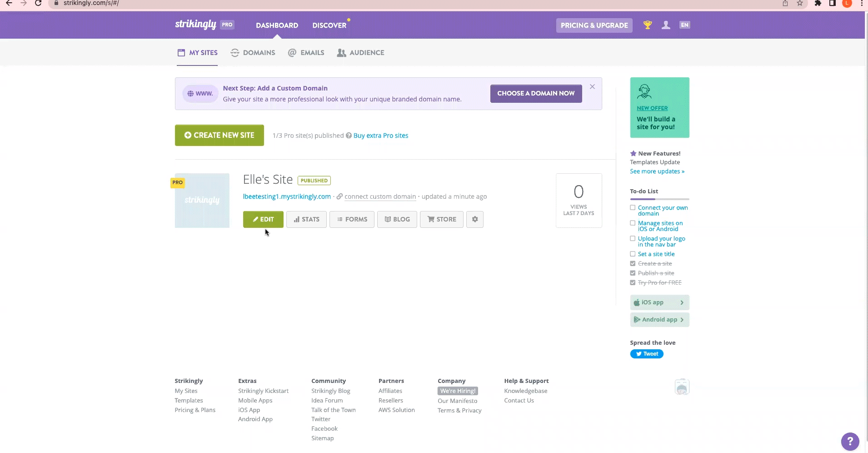Uncheck the 'Create a site' to-do item

pyautogui.click(x=633, y=264)
